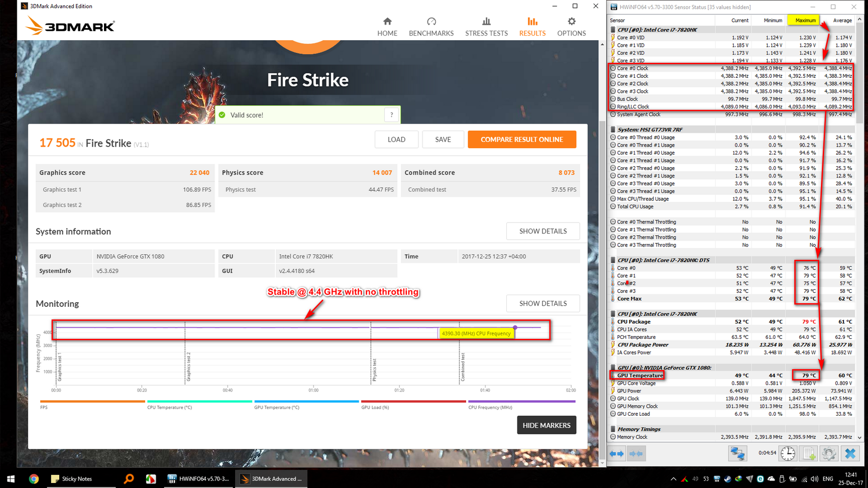
Task: Open the Wi-Fi network tray icon
Action: point(804,479)
